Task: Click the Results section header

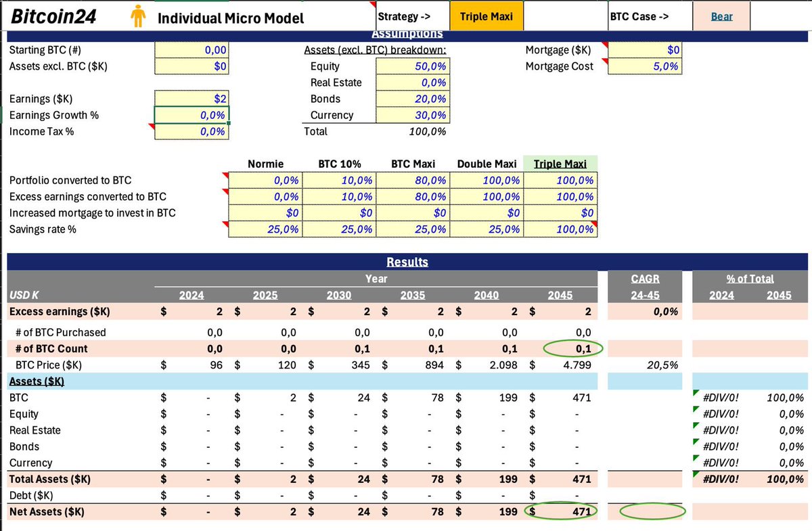Action: pos(407,262)
